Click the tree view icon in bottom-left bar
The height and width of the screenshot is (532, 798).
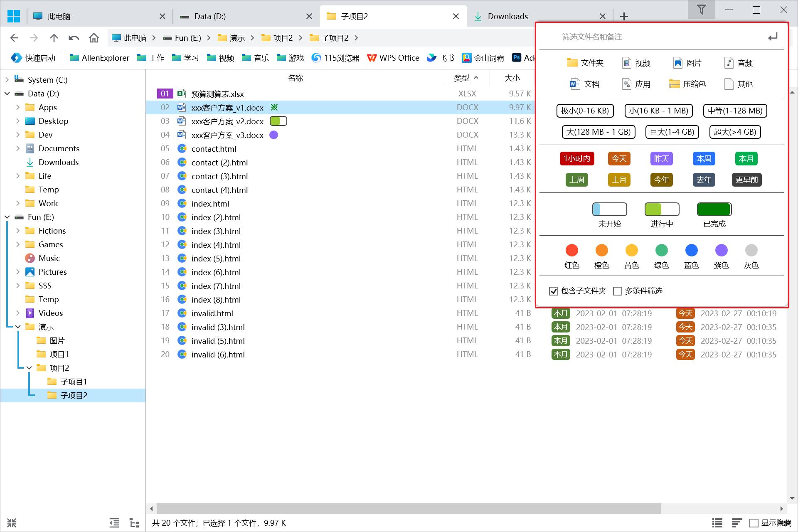click(134, 523)
